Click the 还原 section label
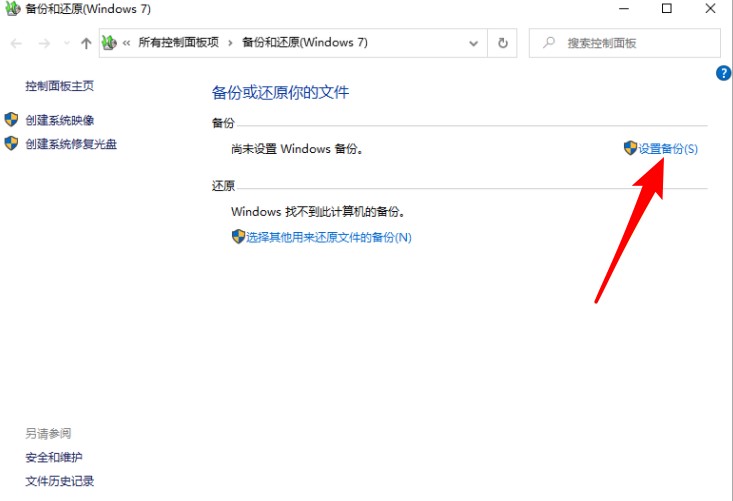 click(223, 186)
